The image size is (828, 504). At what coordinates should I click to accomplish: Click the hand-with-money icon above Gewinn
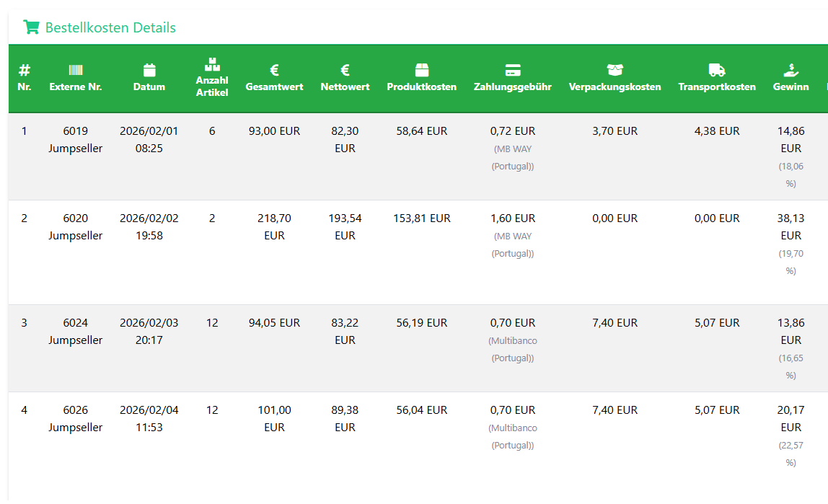click(791, 70)
